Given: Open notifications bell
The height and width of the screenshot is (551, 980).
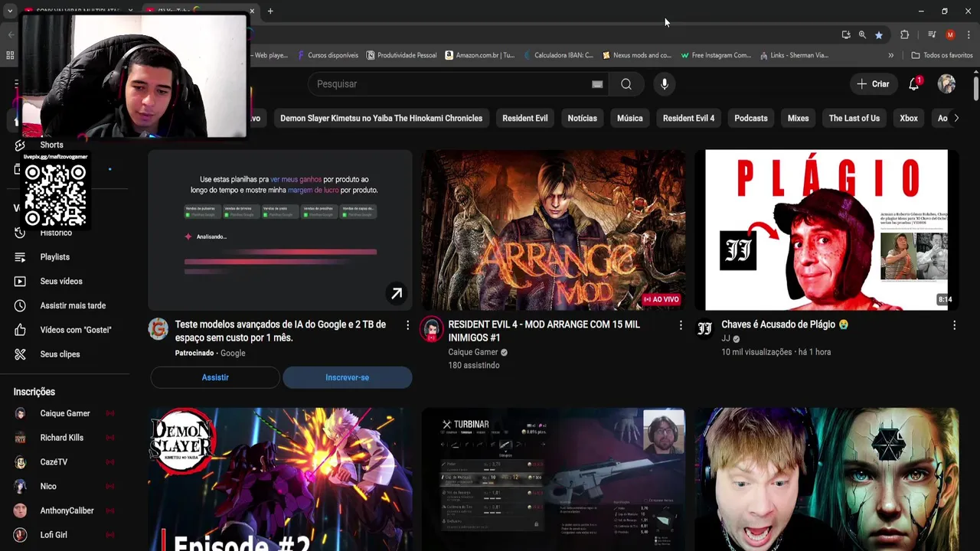Looking at the screenshot, I should (x=914, y=84).
